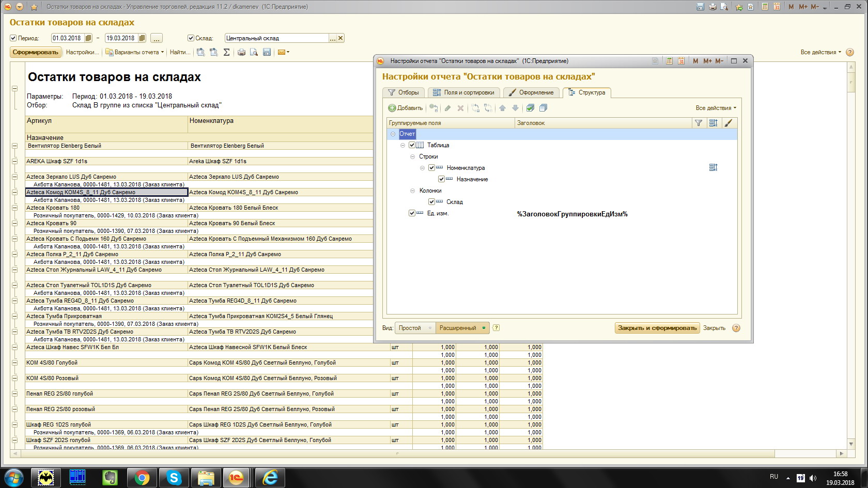868x488 pixels.
Task: Click the check all items icon in settings
Action: pyautogui.click(x=530, y=108)
